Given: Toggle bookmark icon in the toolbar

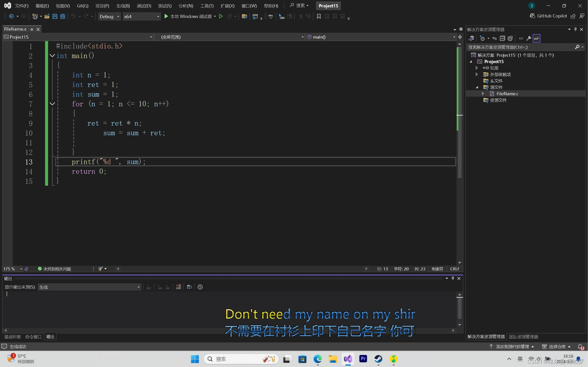Looking at the screenshot, I should pyautogui.click(x=319, y=16).
